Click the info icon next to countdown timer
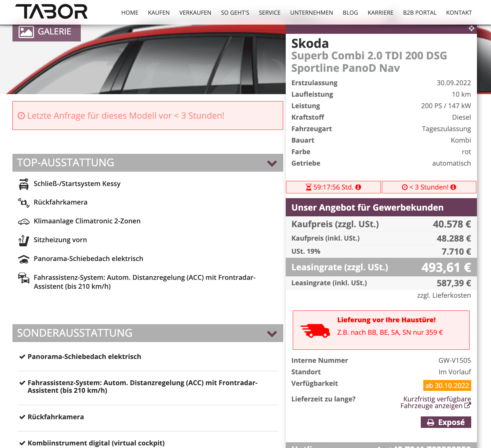Viewport: 491px width, 448px height. pyautogui.click(x=358, y=187)
